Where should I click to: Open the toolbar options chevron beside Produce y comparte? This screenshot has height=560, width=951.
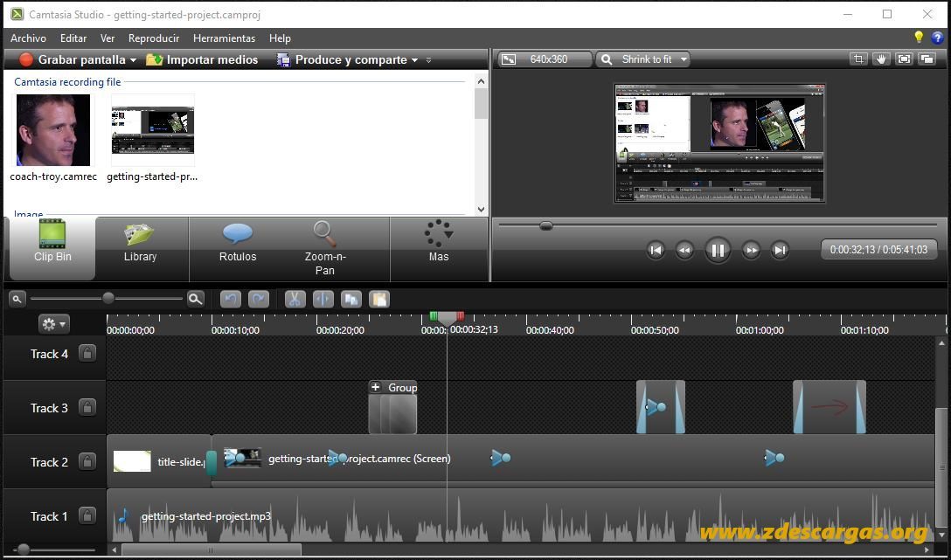click(429, 60)
